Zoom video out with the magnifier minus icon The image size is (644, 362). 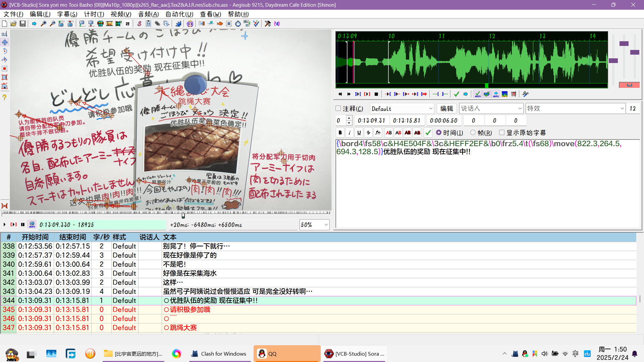52,24
